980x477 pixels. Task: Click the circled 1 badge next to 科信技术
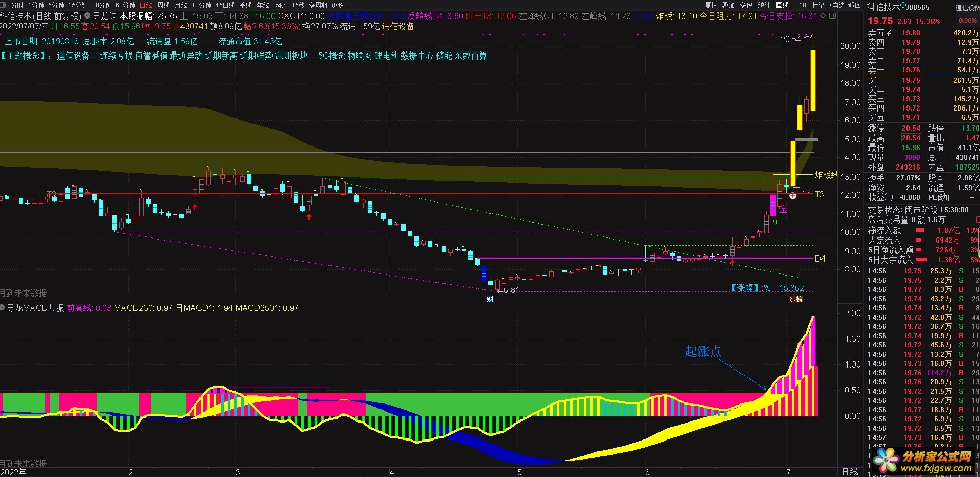pos(903,5)
